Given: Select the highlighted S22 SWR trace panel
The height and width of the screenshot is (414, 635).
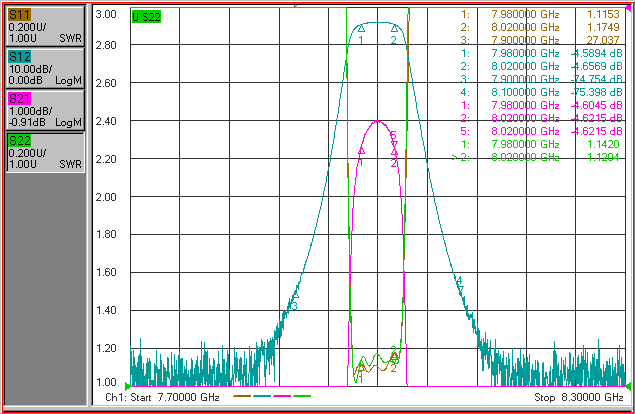Looking at the screenshot, I should [45, 153].
